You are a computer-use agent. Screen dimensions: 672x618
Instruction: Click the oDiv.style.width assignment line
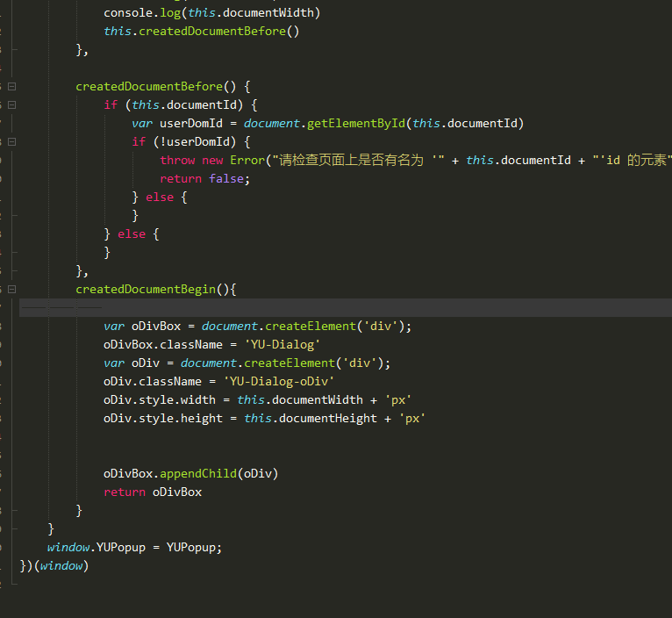pyautogui.click(x=257, y=400)
